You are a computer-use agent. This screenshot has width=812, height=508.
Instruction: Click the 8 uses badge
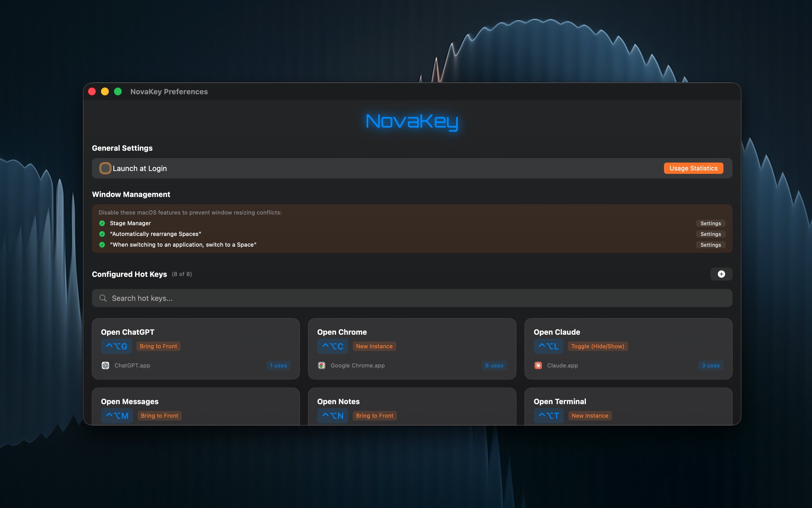click(x=494, y=365)
